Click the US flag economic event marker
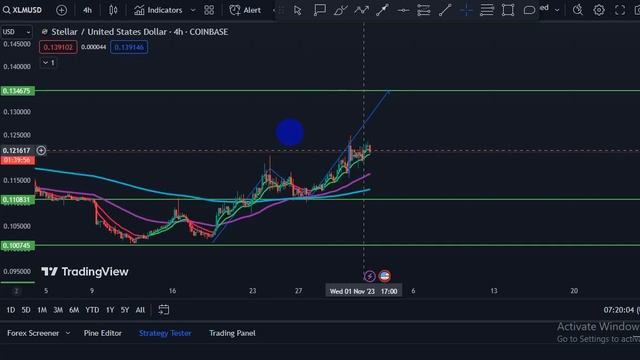The width and height of the screenshot is (640, 360). (x=384, y=276)
